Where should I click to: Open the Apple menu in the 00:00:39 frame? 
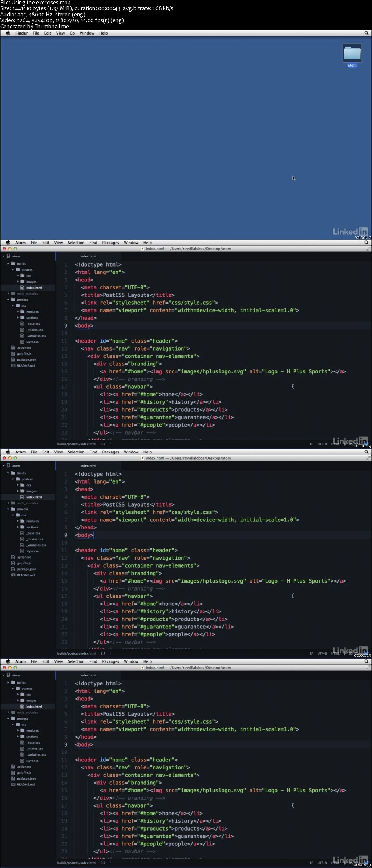8,661
